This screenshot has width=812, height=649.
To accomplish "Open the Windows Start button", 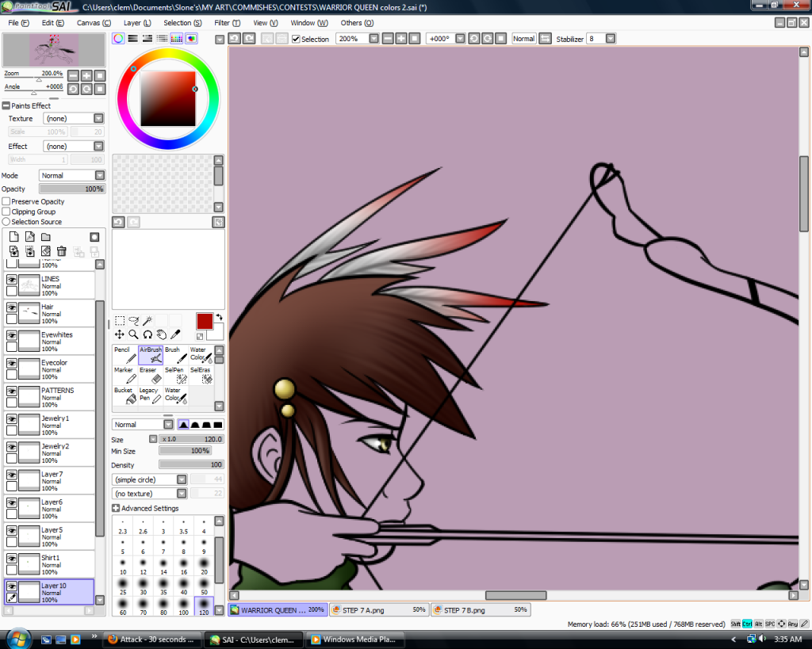I will click(17, 639).
